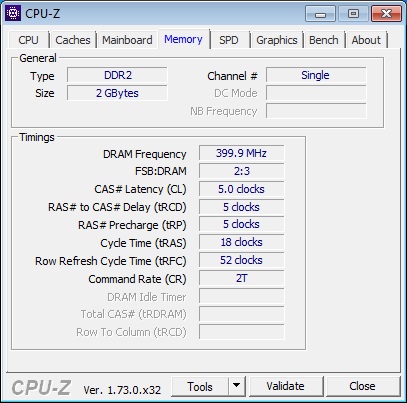Click the Close button at bottom
Screen dimensions: 407x403
tap(363, 387)
